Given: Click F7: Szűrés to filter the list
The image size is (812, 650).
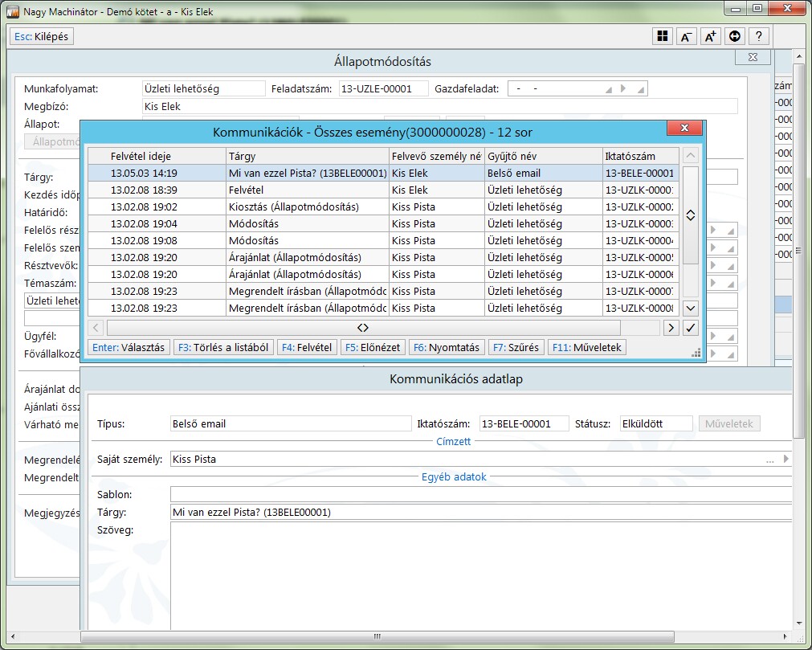Looking at the screenshot, I should 516,348.
